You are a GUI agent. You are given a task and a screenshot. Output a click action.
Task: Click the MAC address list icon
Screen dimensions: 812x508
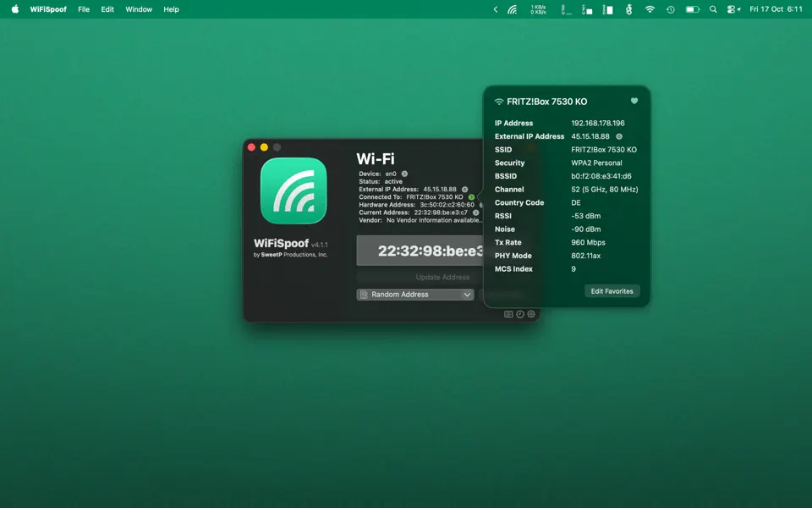tap(508, 313)
